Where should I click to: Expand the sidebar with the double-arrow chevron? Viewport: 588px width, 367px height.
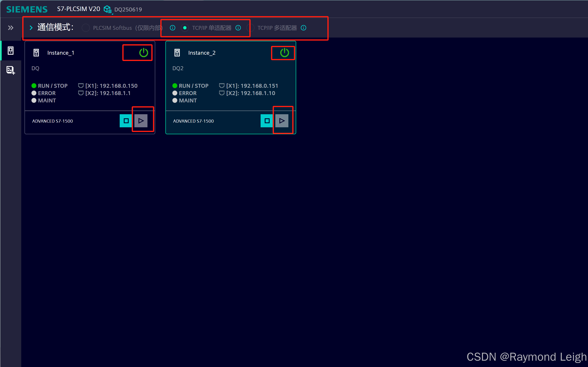10,28
